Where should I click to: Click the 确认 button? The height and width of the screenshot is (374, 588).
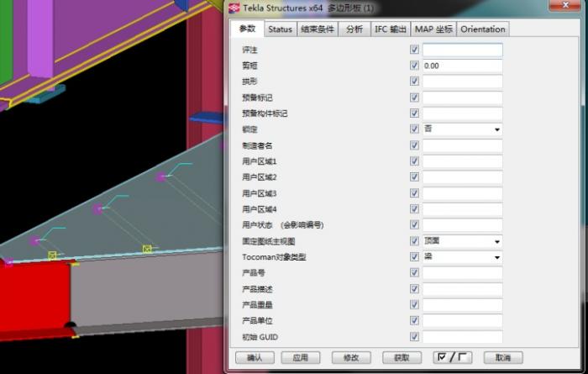click(255, 357)
